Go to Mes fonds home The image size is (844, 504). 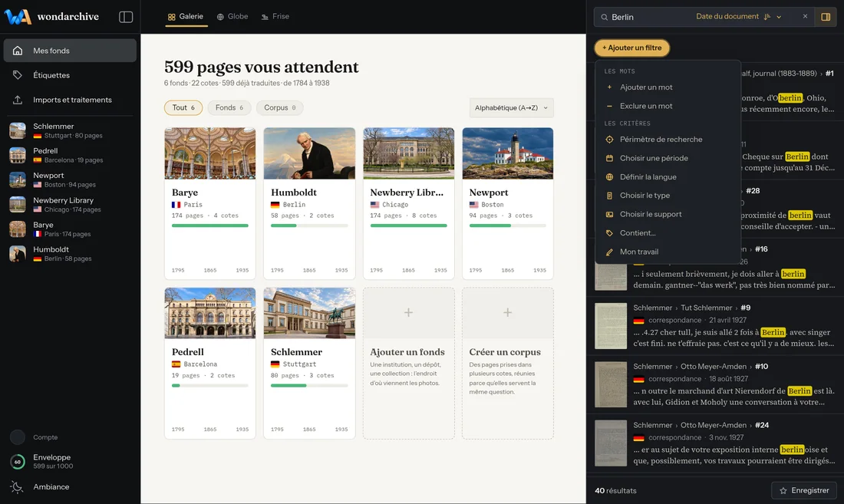coord(70,51)
